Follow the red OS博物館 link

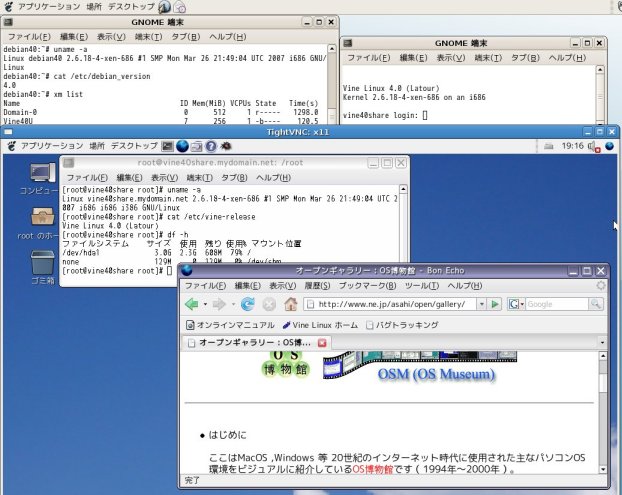point(373,469)
